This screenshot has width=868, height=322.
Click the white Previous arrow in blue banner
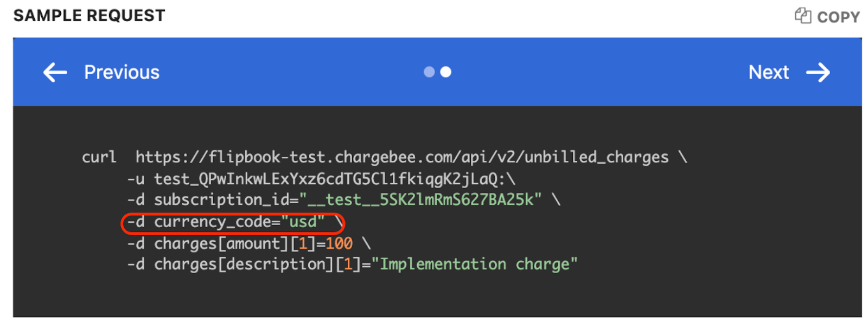click(x=54, y=72)
